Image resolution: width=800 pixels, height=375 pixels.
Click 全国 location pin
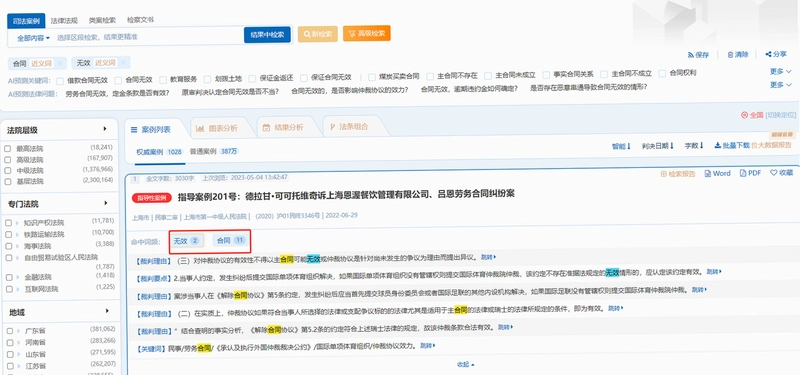coord(752,115)
